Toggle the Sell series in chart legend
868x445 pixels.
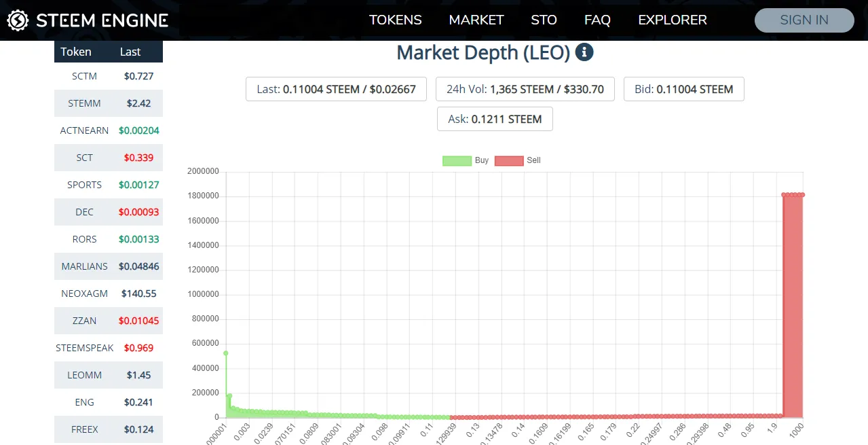point(518,160)
